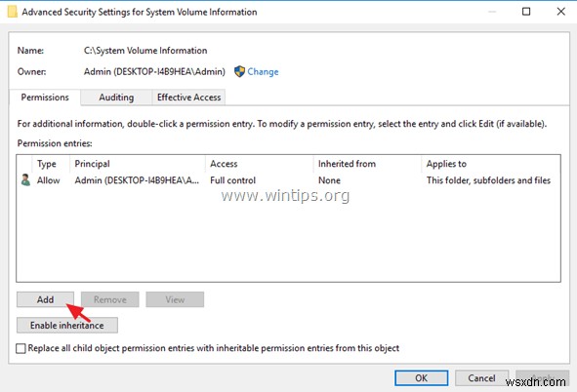Click the View button

(x=175, y=299)
